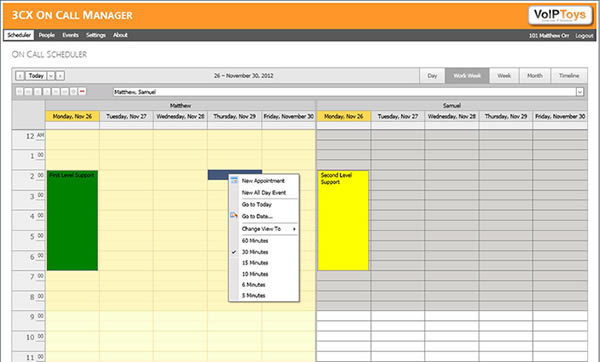Screen dimensions: 600x362
Task: Click Samuel's Tuesday, Nov 27 column header
Action: (398, 116)
